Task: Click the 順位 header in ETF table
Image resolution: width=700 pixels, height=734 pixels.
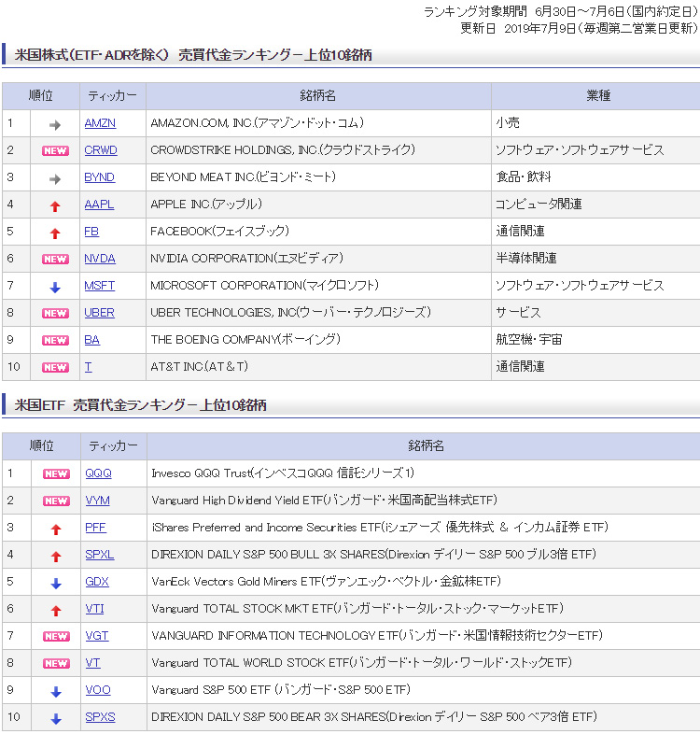Action: (41, 445)
